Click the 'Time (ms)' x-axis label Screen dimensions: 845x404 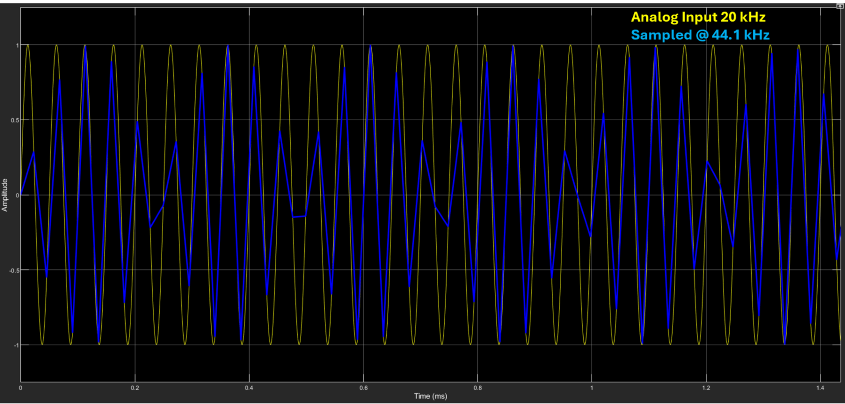pos(431,396)
